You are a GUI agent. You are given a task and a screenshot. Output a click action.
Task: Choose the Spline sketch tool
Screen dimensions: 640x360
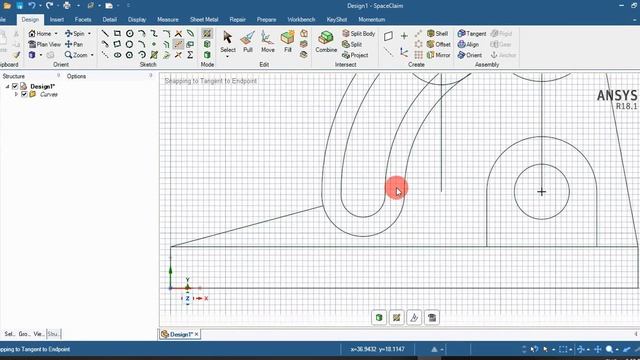tap(154, 33)
